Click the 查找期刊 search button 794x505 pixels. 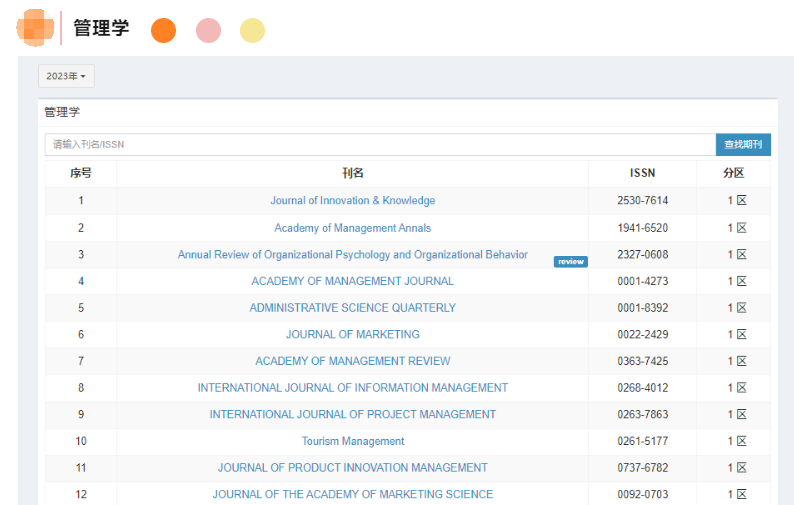click(742, 145)
